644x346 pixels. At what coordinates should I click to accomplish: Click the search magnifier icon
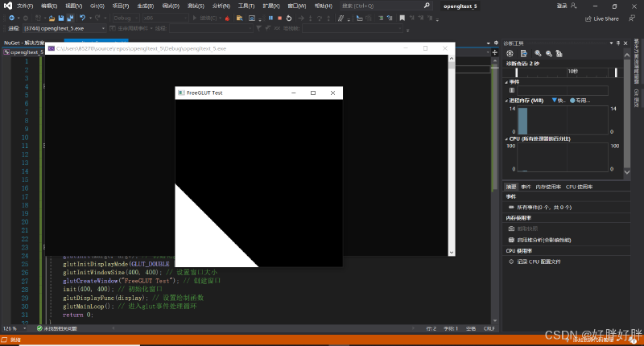(x=427, y=6)
